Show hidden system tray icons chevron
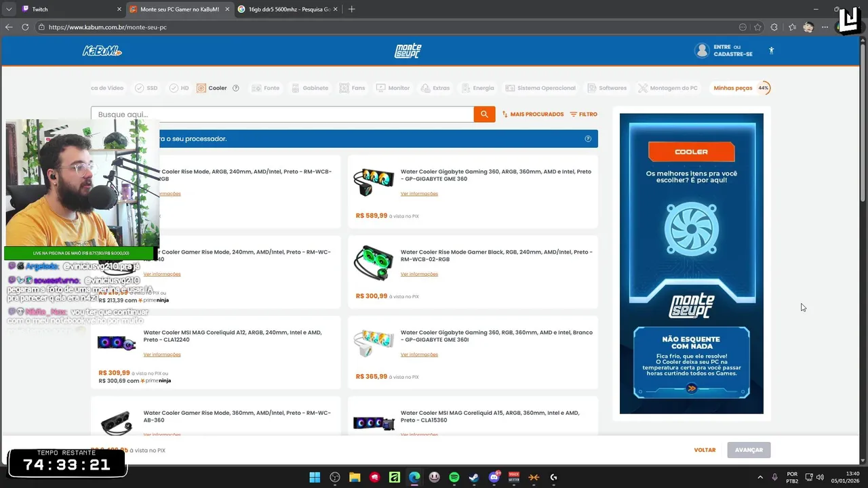This screenshot has width=868, height=488. 759,477
